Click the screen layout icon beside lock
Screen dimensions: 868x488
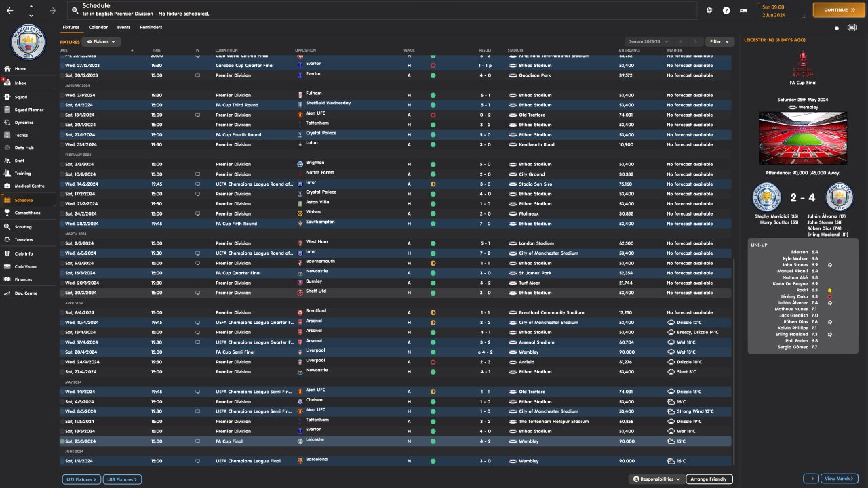pos(852,28)
